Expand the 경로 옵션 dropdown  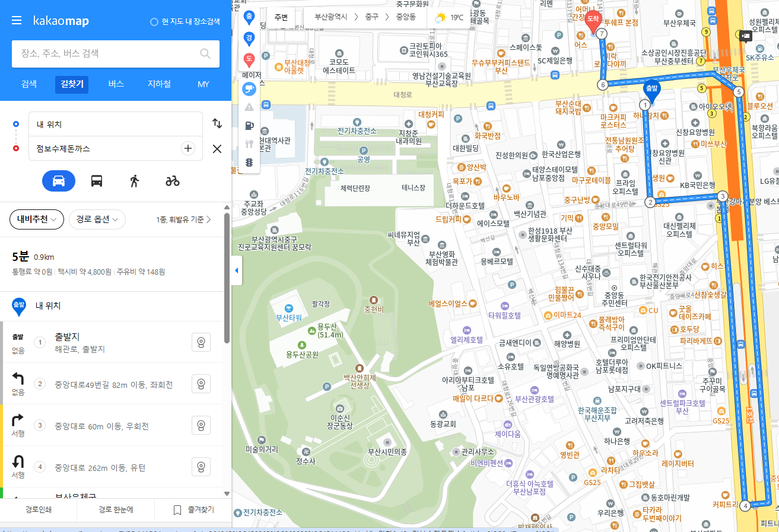(x=97, y=219)
